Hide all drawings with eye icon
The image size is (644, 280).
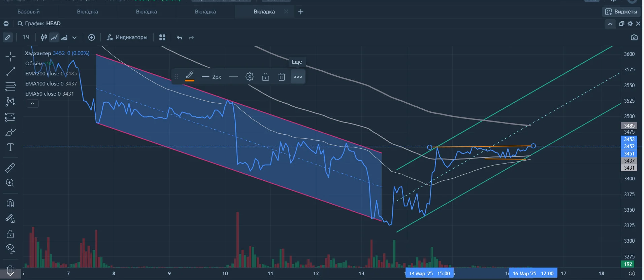coord(10,249)
